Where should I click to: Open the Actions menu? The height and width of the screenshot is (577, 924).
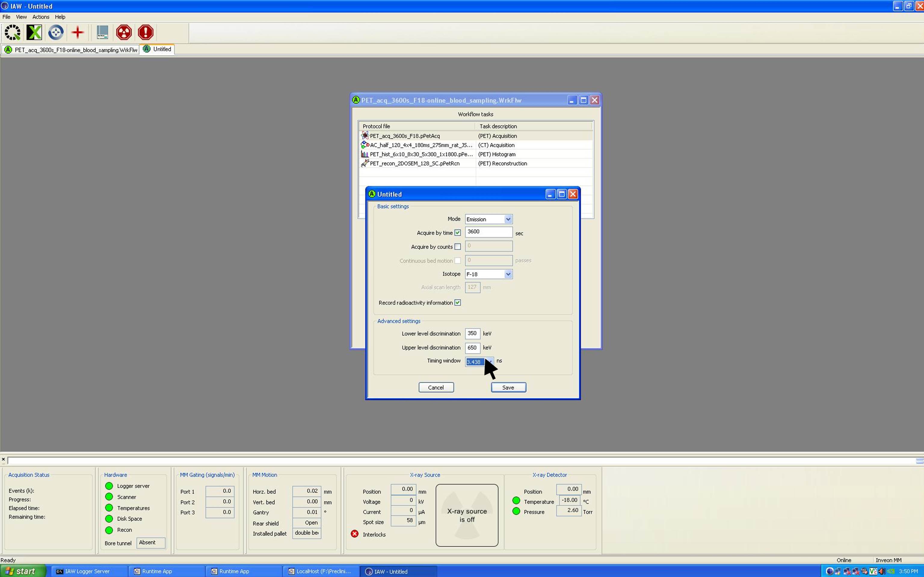pos(41,17)
